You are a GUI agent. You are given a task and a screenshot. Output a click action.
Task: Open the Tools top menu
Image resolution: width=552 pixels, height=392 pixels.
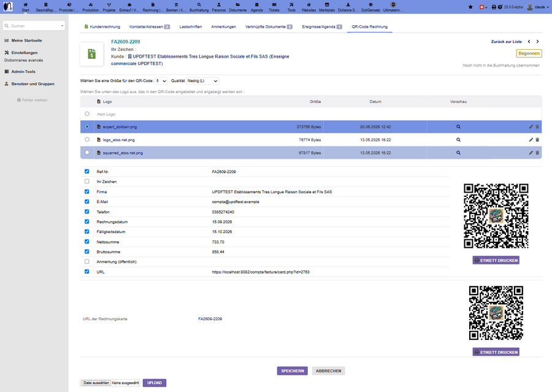[x=291, y=7]
